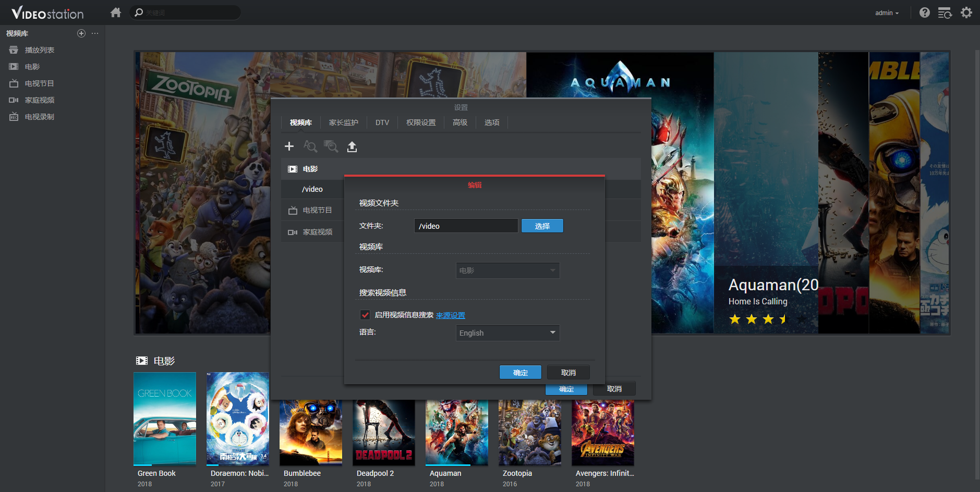980x492 pixels.
Task: Switch to 选项 tab
Action: 492,122
